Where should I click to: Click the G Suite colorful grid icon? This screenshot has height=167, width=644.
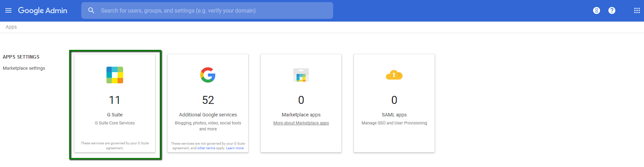pos(115,75)
